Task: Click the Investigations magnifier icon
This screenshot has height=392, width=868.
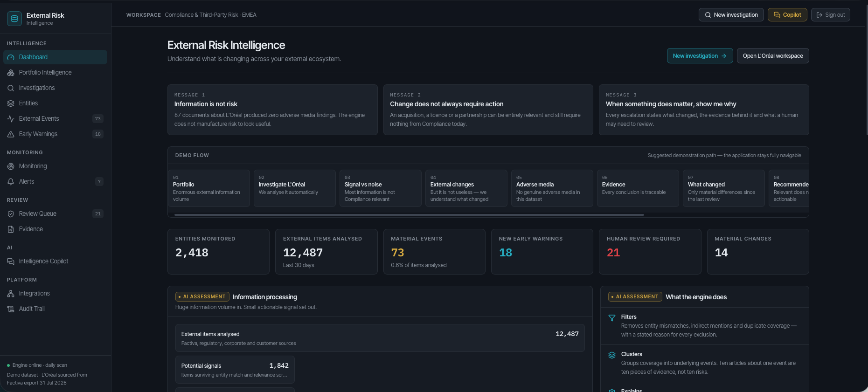Action: tap(11, 88)
